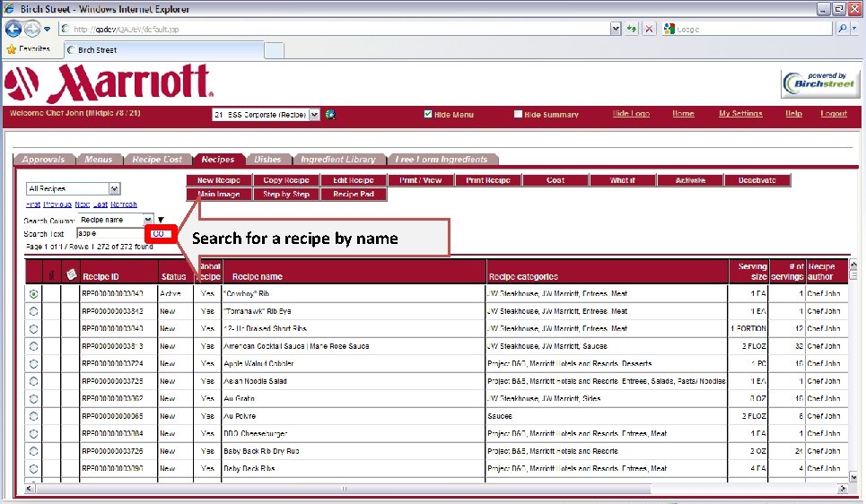Open the Dishes tab

(x=267, y=159)
